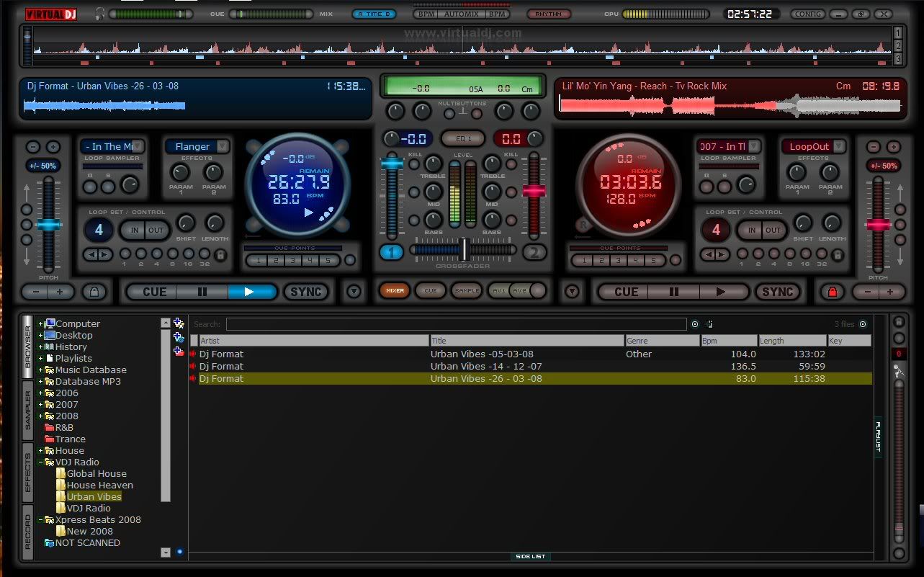
Task: Switch to the RECORD side tab
Action: pos(28,532)
